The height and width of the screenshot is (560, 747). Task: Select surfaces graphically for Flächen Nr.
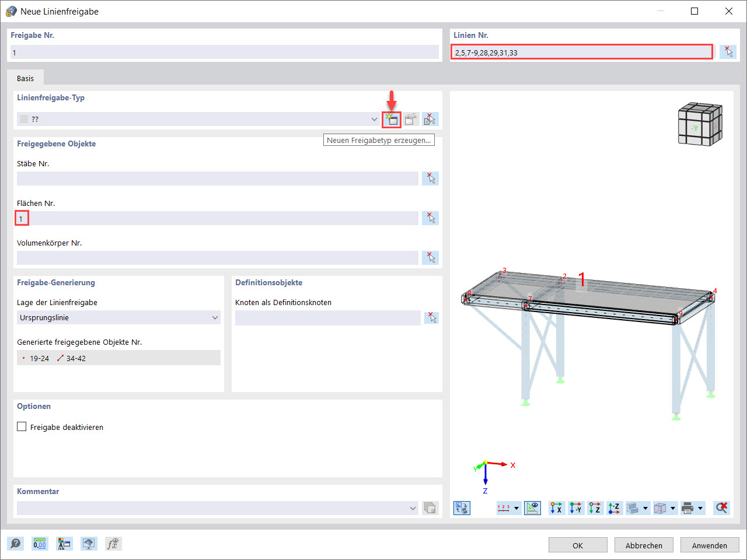click(430, 218)
